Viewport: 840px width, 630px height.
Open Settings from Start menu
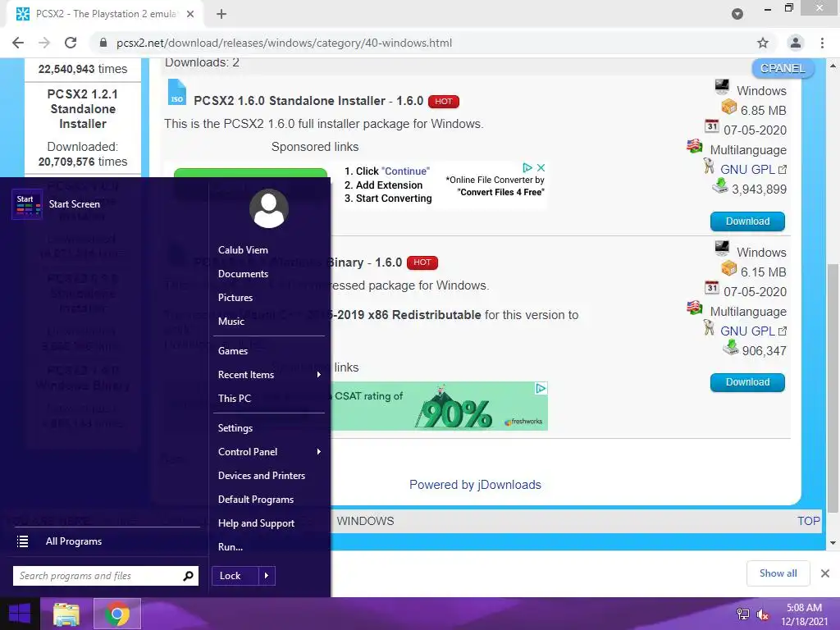pyautogui.click(x=235, y=428)
